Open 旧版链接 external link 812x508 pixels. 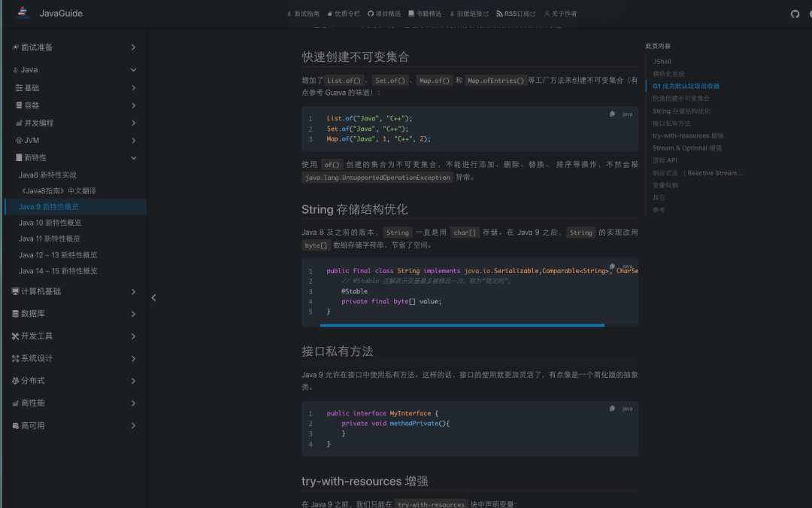coord(468,14)
